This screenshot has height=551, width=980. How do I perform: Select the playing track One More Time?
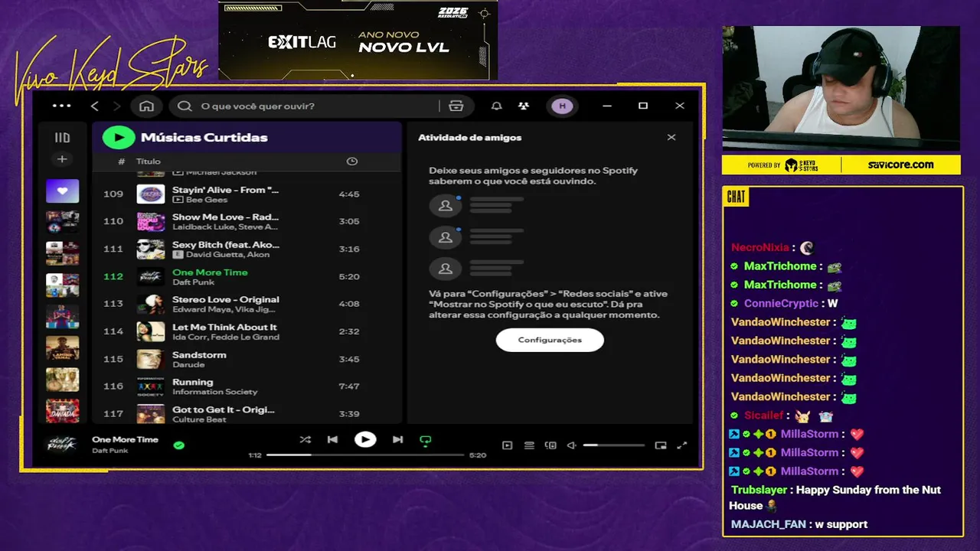tap(247, 277)
